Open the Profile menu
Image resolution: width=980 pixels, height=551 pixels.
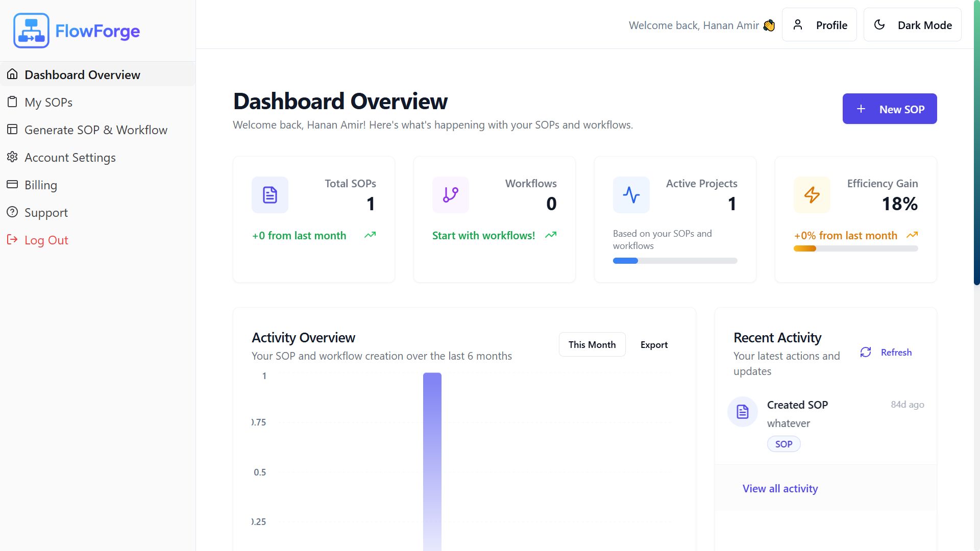(x=819, y=25)
